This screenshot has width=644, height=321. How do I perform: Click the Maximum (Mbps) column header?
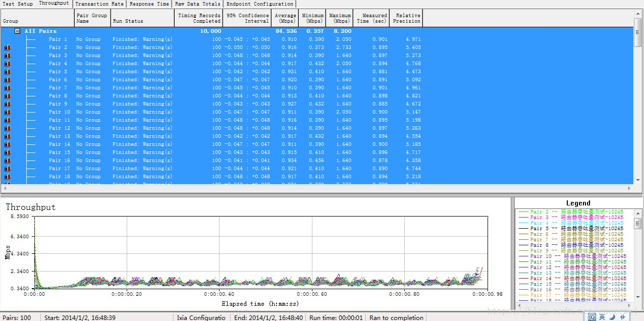pyautogui.click(x=340, y=18)
